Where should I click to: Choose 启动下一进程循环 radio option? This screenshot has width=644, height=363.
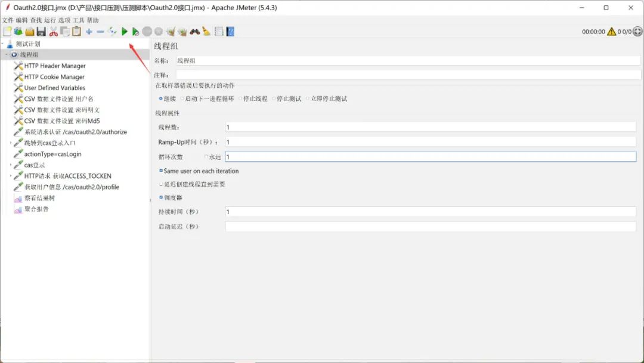point(182,99)
